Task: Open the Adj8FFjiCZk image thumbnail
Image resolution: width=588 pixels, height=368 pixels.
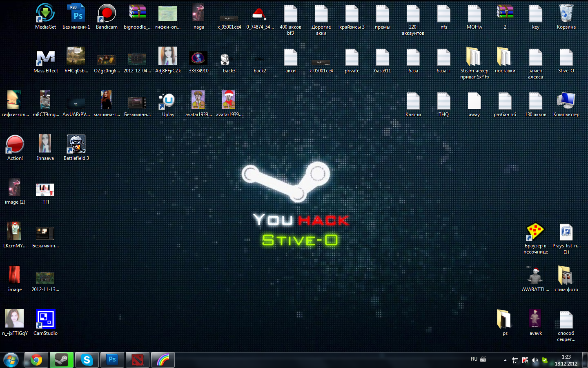Action: point(168,60)
